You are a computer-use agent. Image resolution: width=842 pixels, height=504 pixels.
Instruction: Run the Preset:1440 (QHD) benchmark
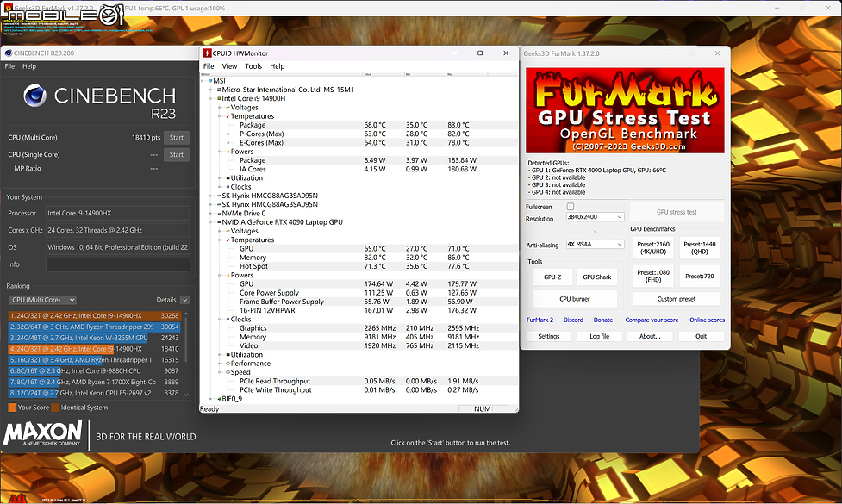pyautogui.click(x=700, y=248)
